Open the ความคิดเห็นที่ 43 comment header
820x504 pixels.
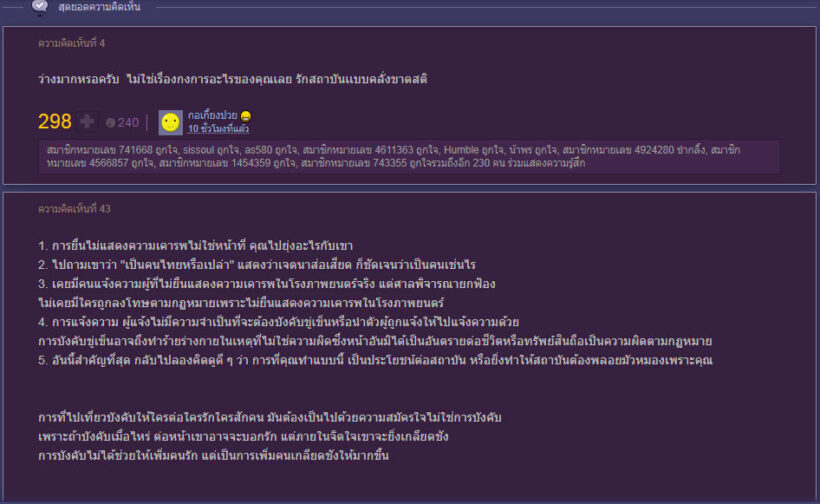click(x=73, y=209)
